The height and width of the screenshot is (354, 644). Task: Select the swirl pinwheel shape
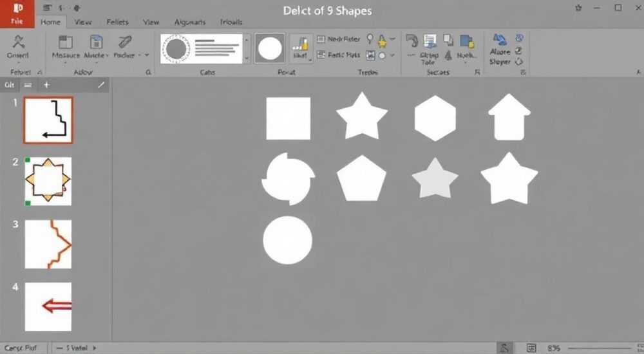pyautogui.click(x=289, y=179)
